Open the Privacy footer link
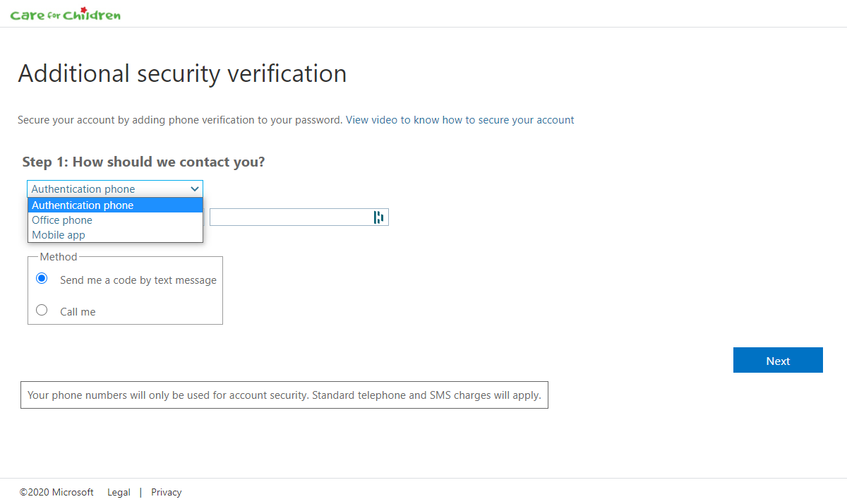Screen dimensions: 847x504 pos(167,492)
